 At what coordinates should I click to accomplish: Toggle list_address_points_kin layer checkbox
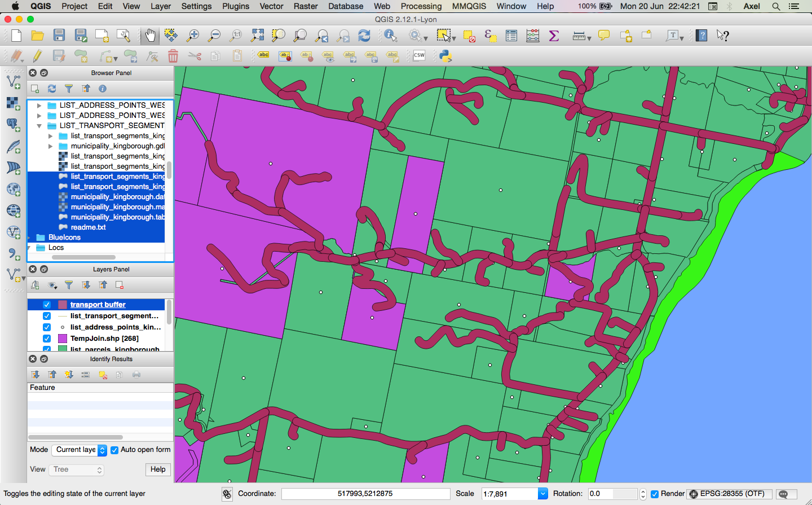click(x=47, y=327)
